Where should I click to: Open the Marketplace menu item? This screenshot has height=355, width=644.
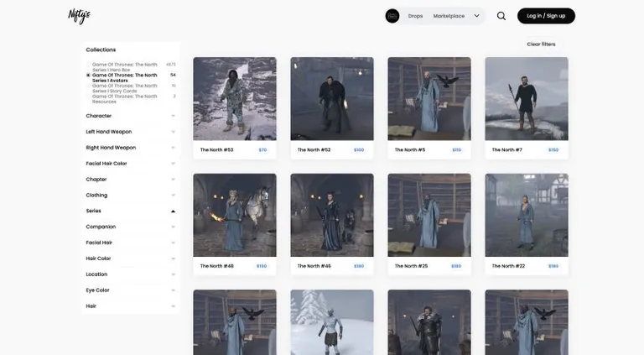click(449, 16)
